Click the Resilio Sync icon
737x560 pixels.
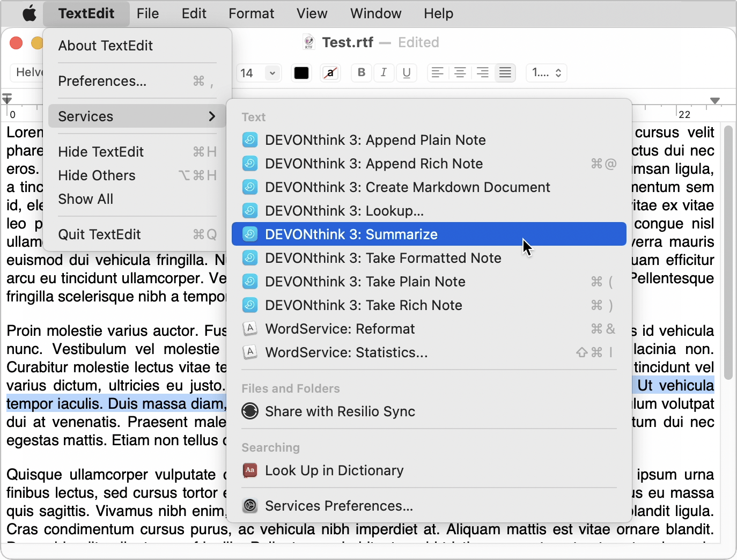click(250, 411)
